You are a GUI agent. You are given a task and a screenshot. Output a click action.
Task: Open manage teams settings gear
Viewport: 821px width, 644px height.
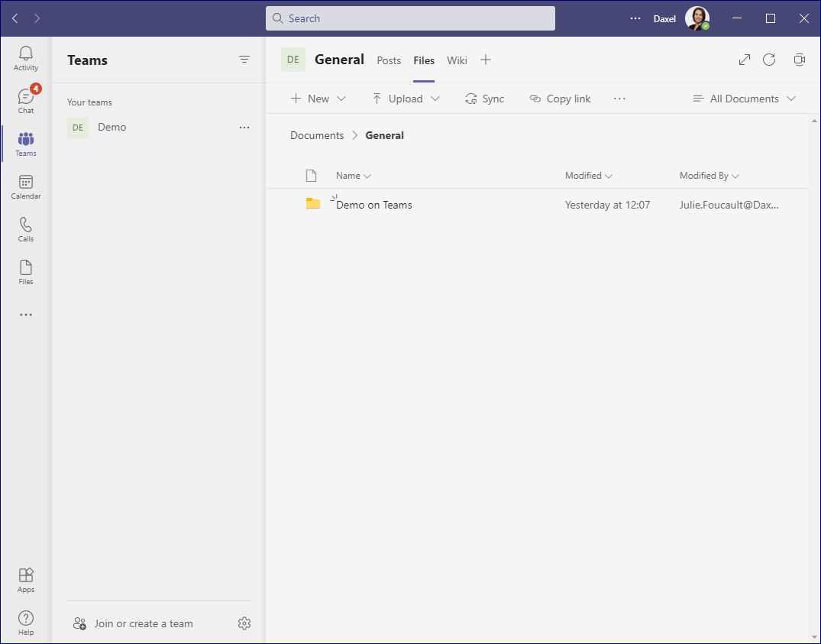(x=244, y=623)
